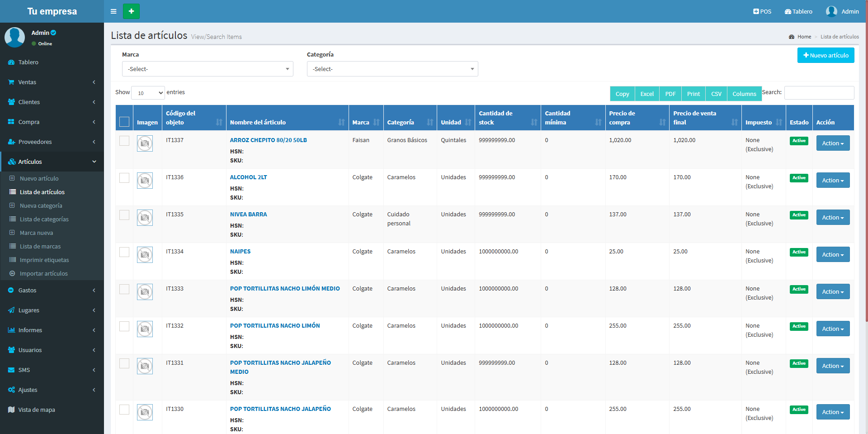Check the box for item IT1337

pyautogui.click(x=124, y=141)
